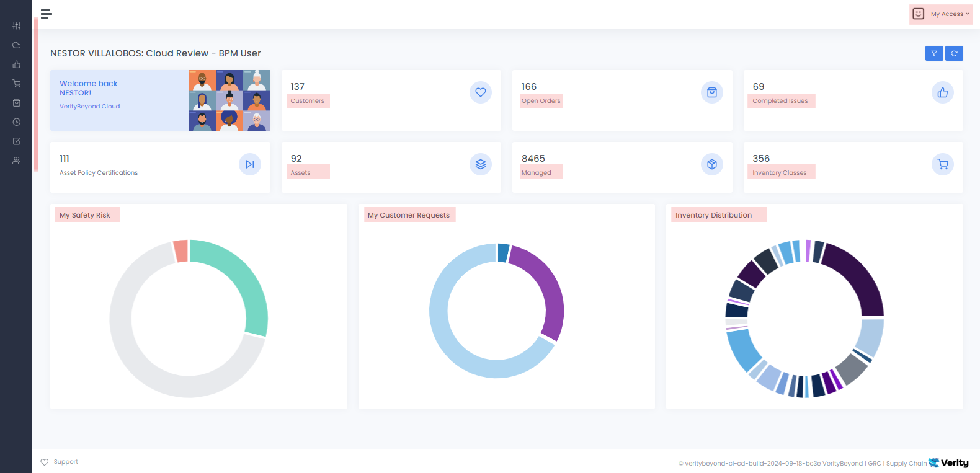Open the Completed Issues label
Screen dimensions: 980x473
[x=780, y=101]
